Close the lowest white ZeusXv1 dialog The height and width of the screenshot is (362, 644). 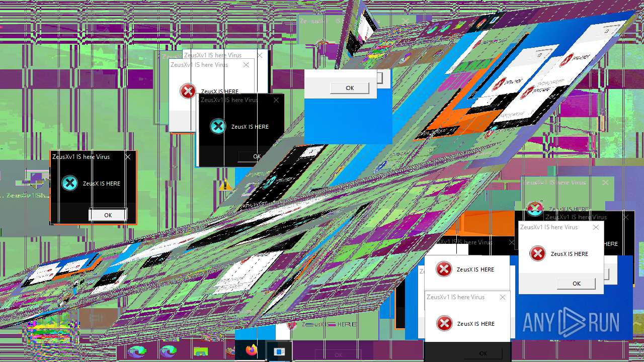click(x=502, y=297)
